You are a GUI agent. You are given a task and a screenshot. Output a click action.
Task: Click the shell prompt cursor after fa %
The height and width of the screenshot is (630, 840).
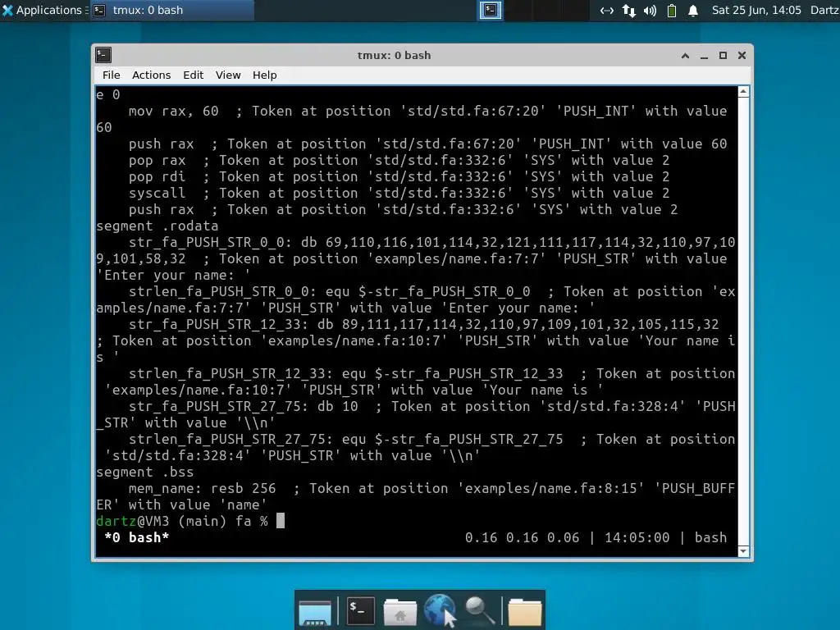[x=281, y=521]
